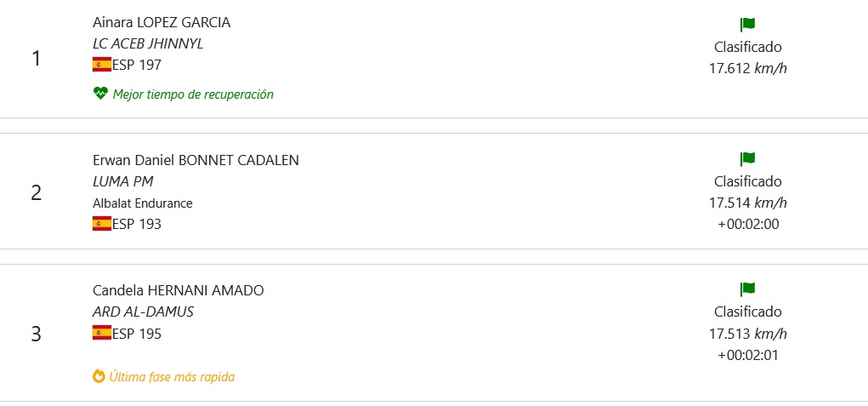This screenshot has width=868, height=406.
Task: Select rider Candela HERNANI AMADO
Action: pyautogui.click(x=178, y=290)
